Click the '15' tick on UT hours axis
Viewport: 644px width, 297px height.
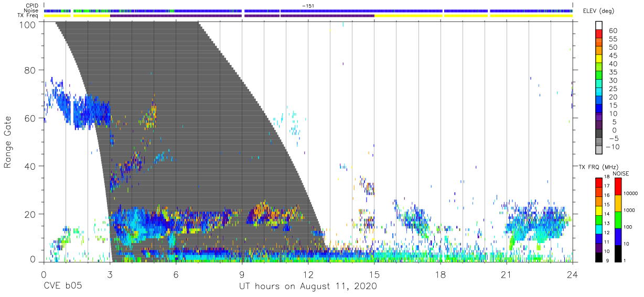374,274
